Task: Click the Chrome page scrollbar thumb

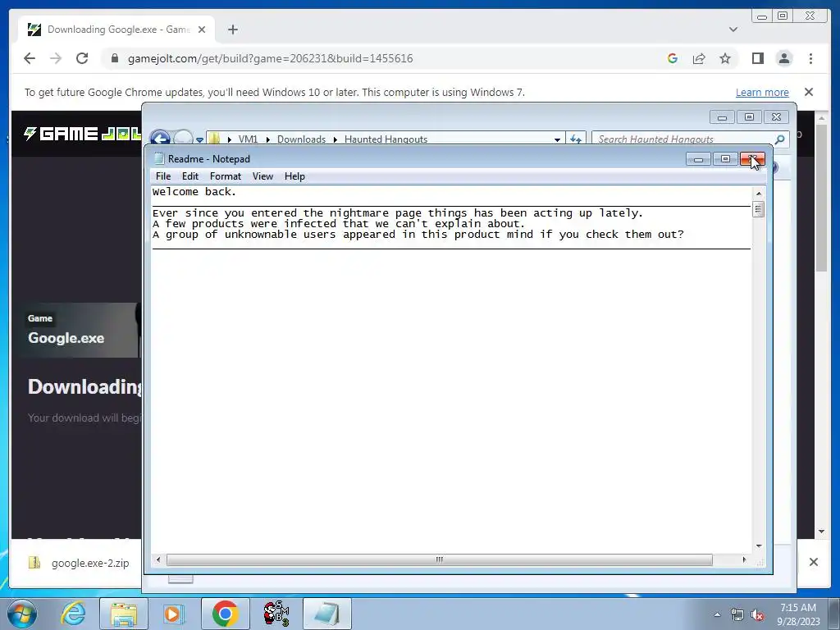Action: (821, 199)
